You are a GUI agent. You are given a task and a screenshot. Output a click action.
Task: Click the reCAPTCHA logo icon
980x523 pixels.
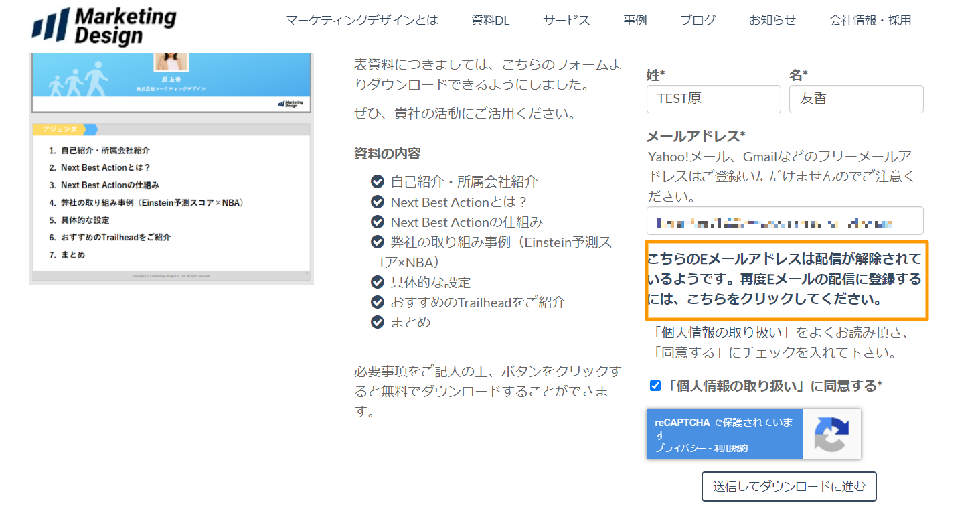coord(831,435)
